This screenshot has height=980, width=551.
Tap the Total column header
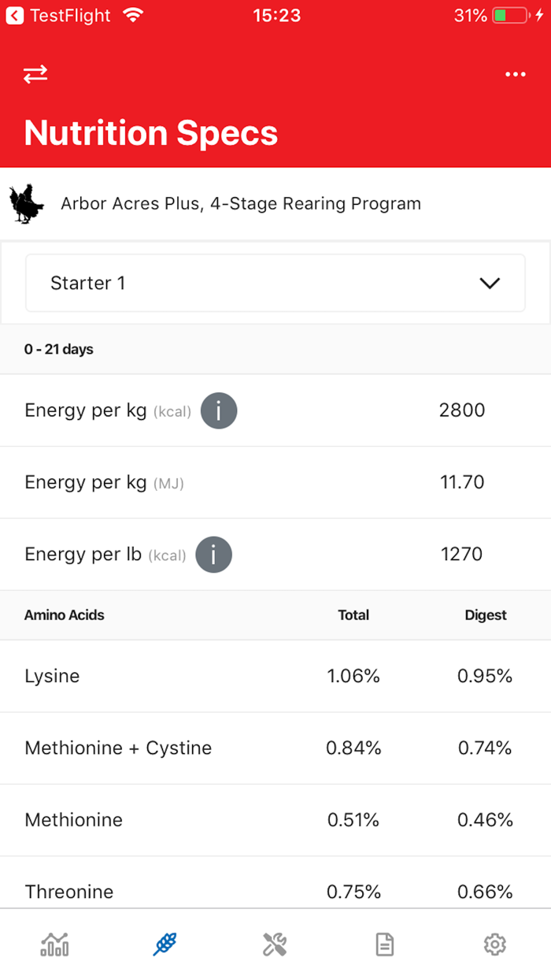coord(353,615)
